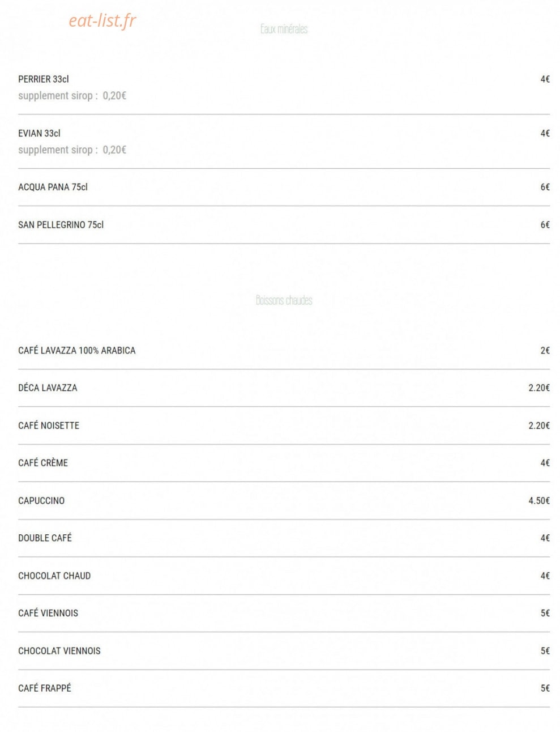Select the Eaux minérales section heading
This screenshot has height=732, width=560.
point(284,29)
